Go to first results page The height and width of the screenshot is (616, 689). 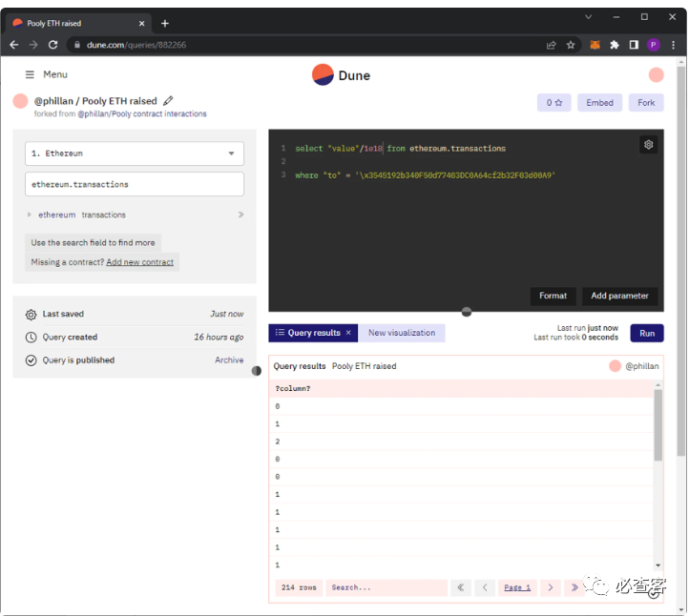pyautogui.click(x=461, y=587)
